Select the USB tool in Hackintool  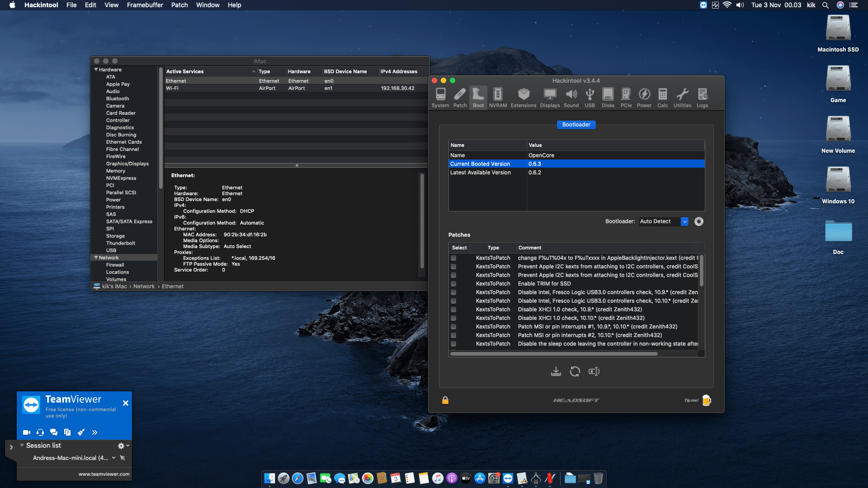(x=590, y=98)
